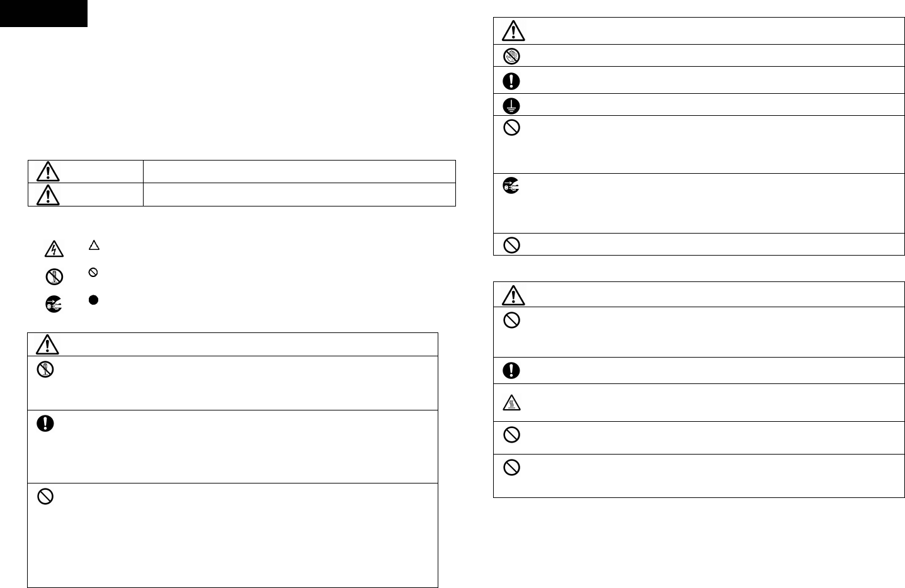Click the warning triangle heading the lower-right table
This screenshot has width=905, height=588.
pos(513,295)
